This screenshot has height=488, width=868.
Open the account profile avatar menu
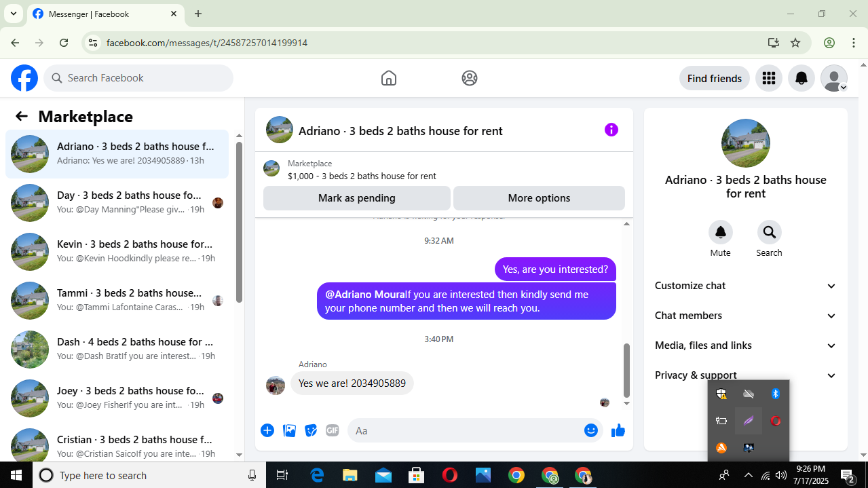834,78
